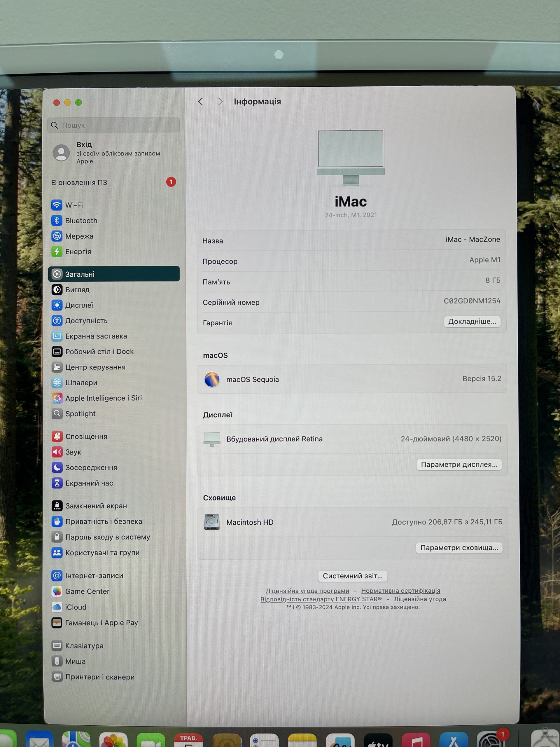The width and height of the screenshot is (560, 747).
Task: Sign in via Вхід Apple account row
Action: 114,153
